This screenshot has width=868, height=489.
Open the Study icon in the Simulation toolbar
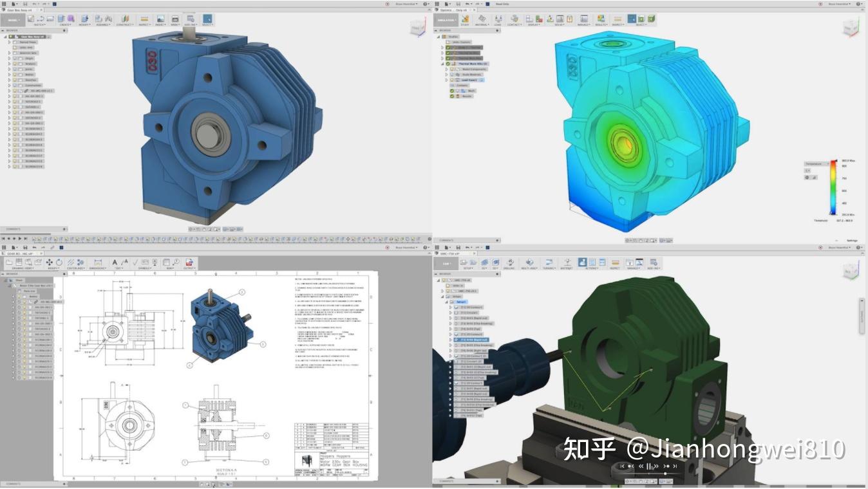coord(464,19)
